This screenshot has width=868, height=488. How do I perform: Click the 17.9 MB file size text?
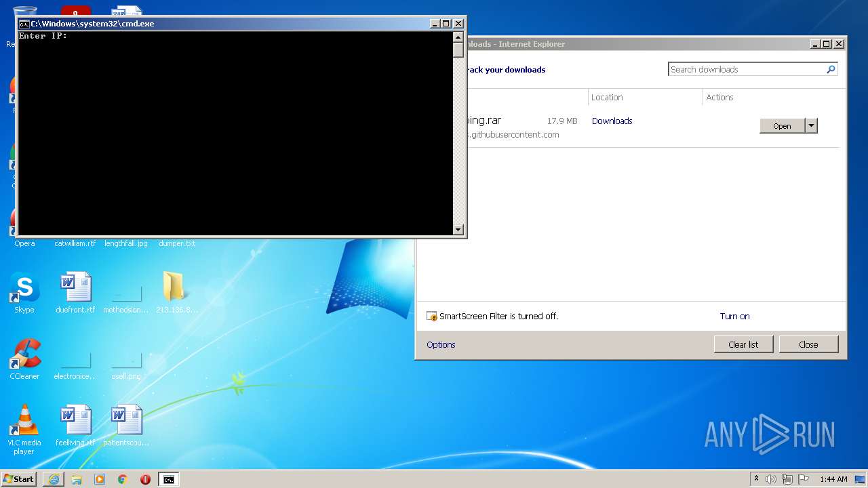(x=562, y=121)
